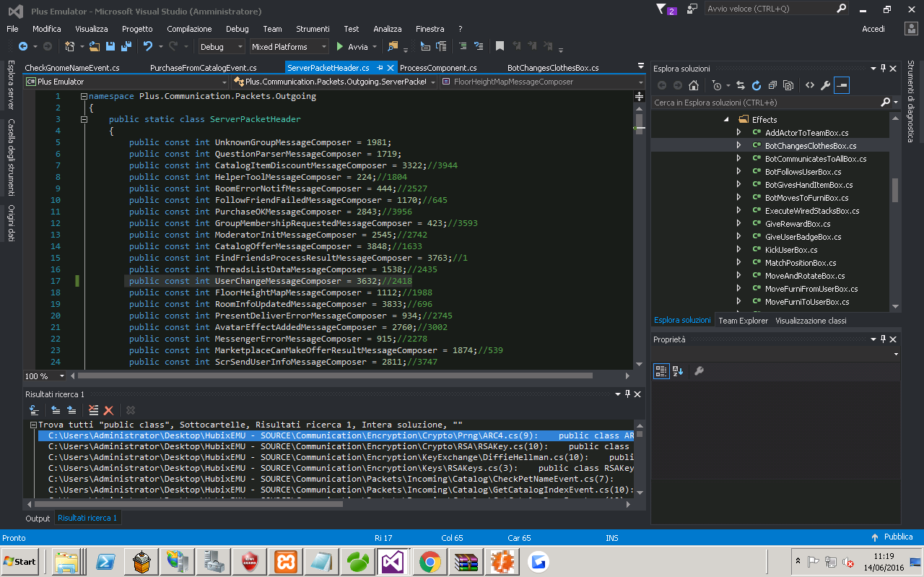Switch to the Team Explorer tab
This screenshot has height=577, width=924.
click(744, 321)
